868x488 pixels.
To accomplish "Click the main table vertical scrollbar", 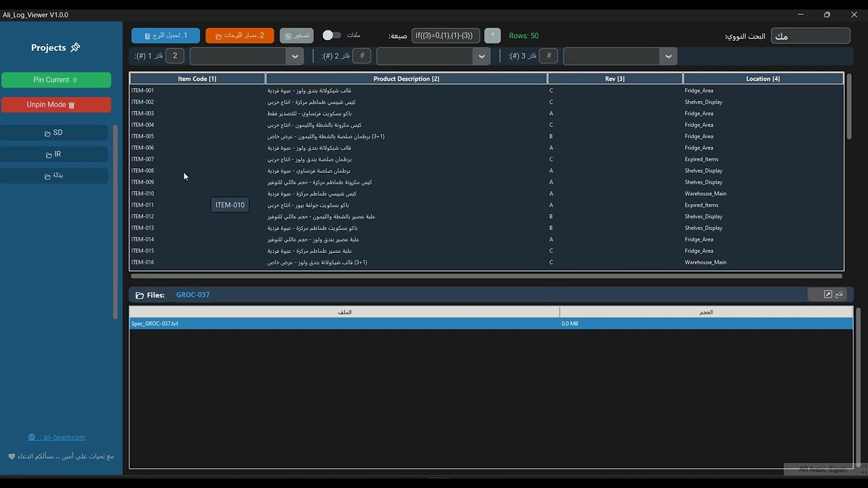I will point(848,106).
